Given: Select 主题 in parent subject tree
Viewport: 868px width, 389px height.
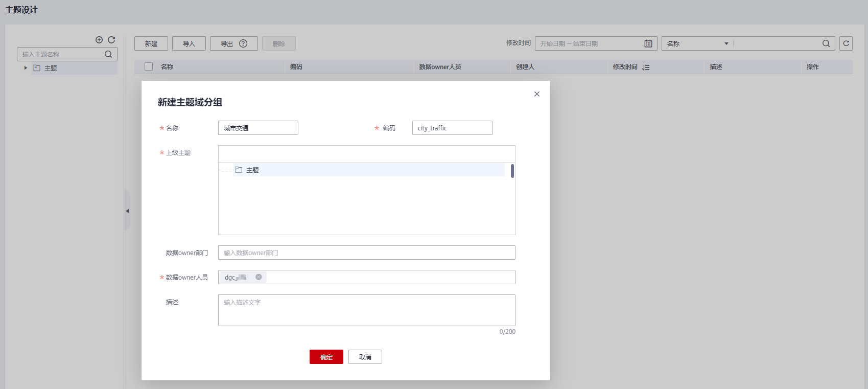Looking at the screenshot, I should pyautogui.click(x=252, y=170).
